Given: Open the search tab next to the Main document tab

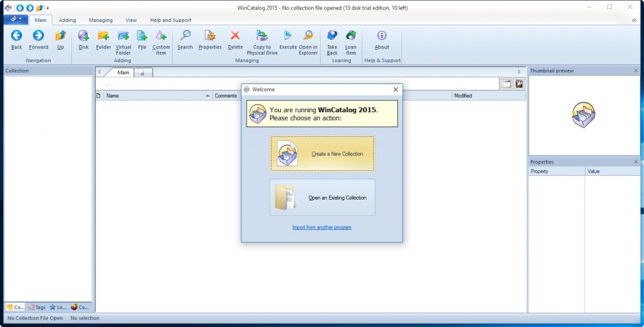Looking at the screenshot, I should [143, 73].
